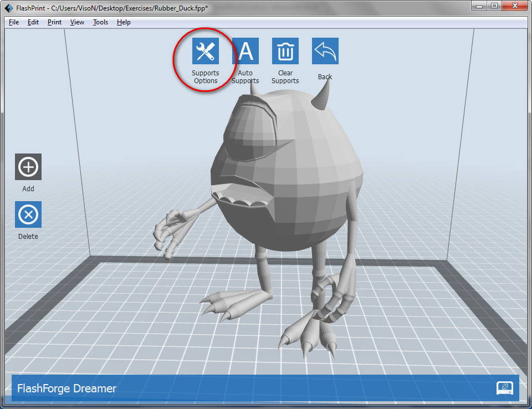
Task: Maximize the FlashPrint window
Action: coord(494,6)
